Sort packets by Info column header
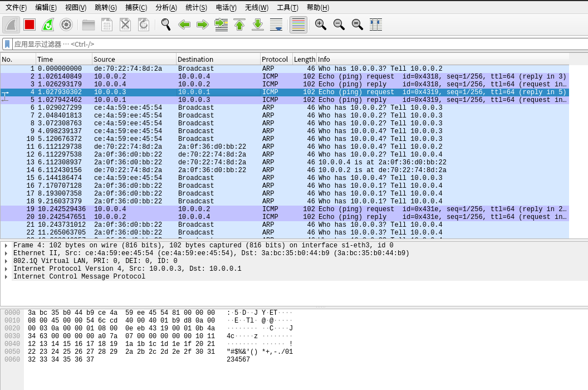Image resolution: width=588 pixels, height=390 pixels. pyautogui.click(x=443, y=59)
